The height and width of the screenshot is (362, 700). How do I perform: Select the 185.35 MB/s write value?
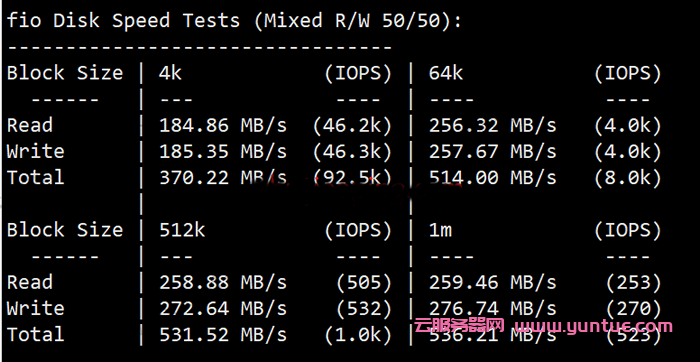click(x=223, y=152)
